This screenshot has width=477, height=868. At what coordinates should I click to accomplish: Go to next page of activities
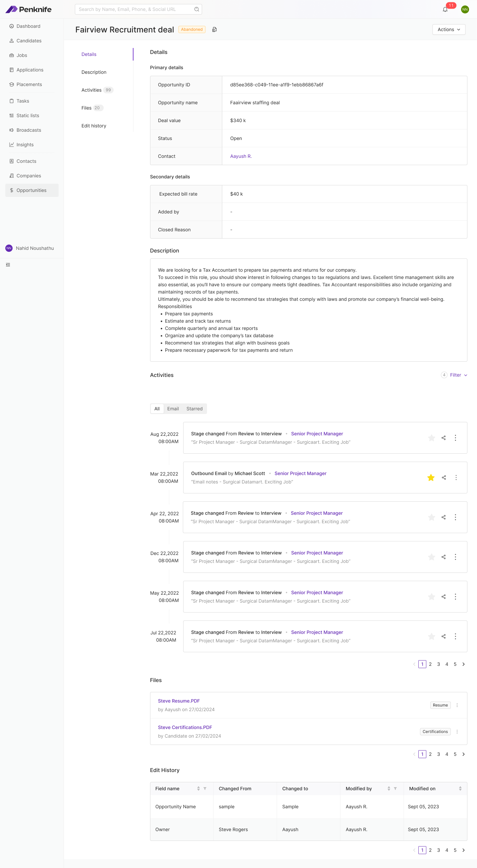point(463,664)
